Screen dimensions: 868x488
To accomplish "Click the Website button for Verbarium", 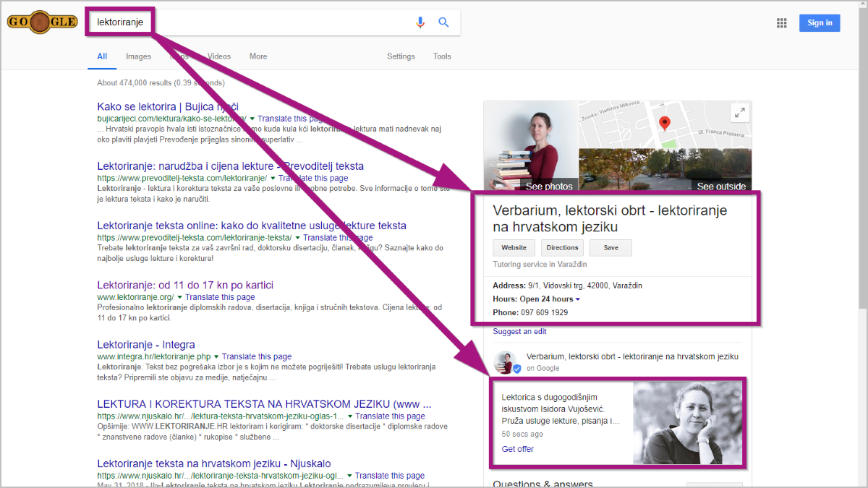I will (x=514, y=248).
